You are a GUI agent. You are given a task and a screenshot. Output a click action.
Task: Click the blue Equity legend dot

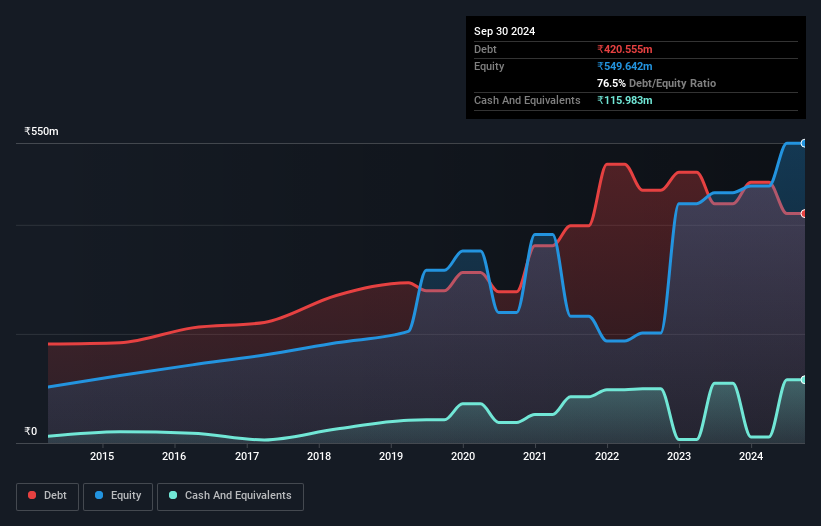pyautogui.click(x=99, y=495)
